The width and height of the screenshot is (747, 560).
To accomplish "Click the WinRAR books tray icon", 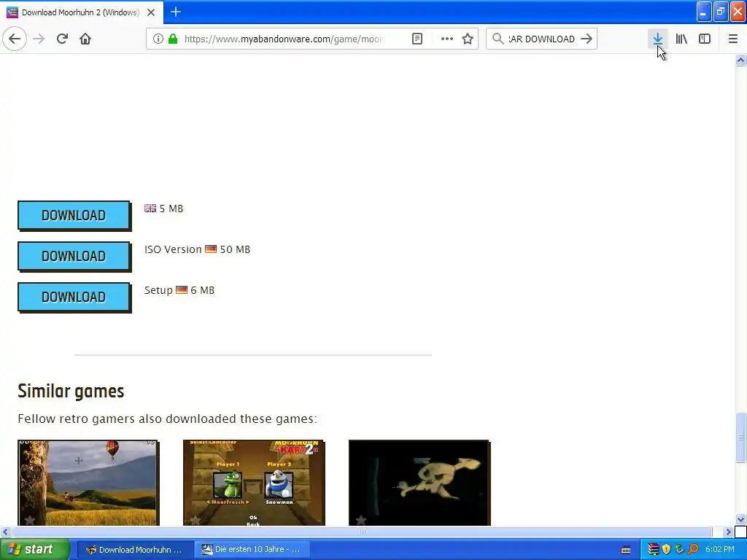I will point(654,550).
